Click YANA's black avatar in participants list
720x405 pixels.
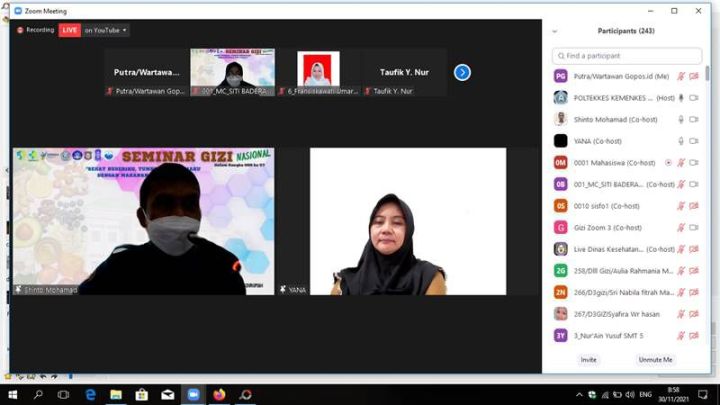coord(560,141)
